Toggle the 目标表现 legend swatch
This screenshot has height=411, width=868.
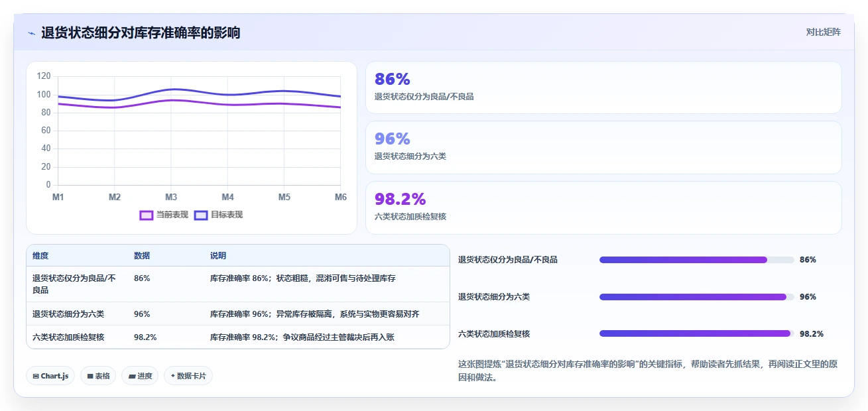(x=201, y=215)
